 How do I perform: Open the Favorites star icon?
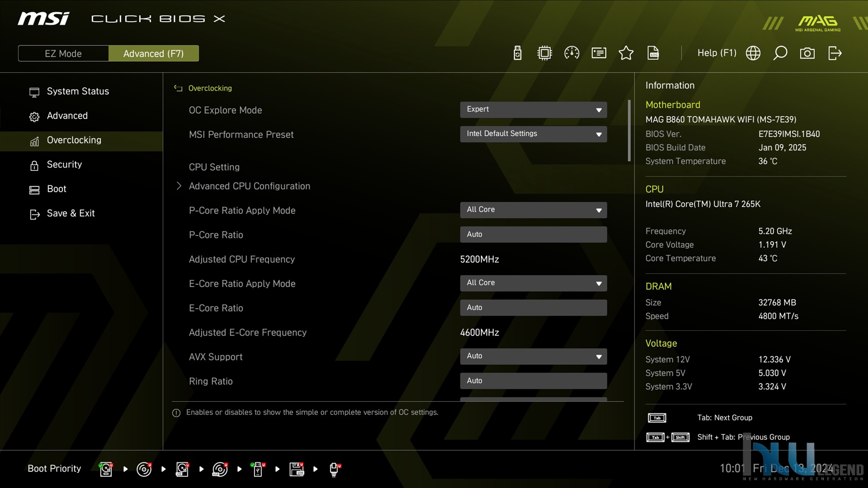pyautogui.click(x=626, y=53)
